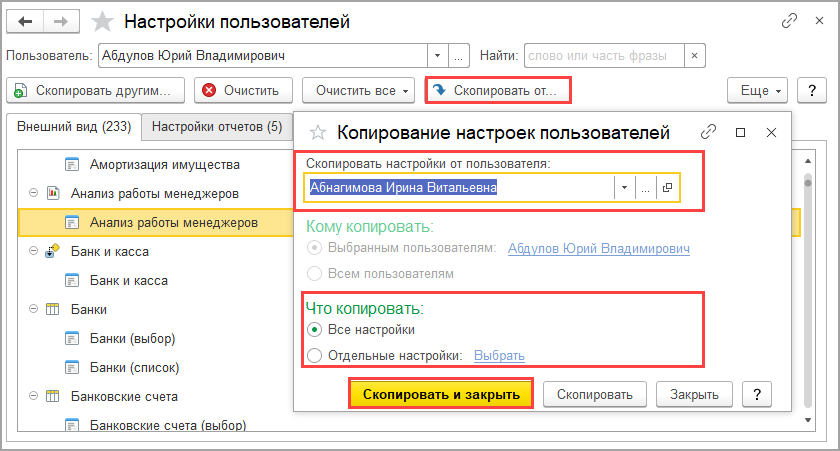Select Всем пользователям radio option
Image resolution: width=840 pixels, height=451 pixels.
click(x=314, y=274)
